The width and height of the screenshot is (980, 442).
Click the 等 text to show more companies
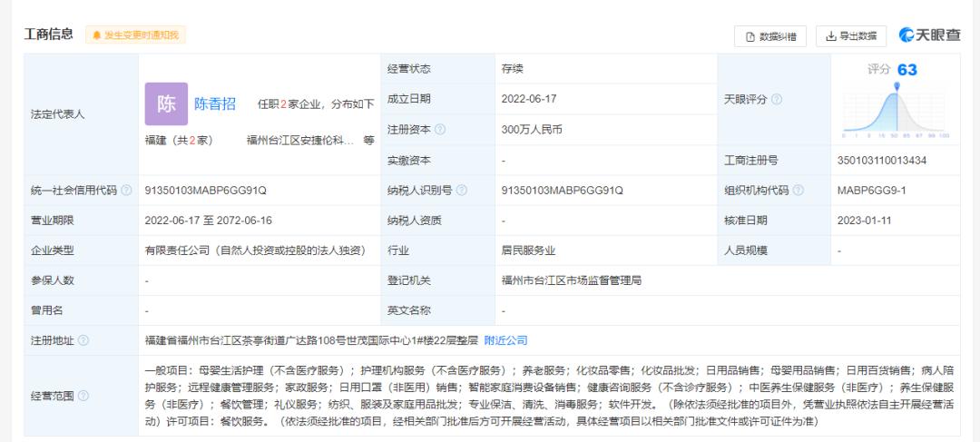tap(368, 141)
